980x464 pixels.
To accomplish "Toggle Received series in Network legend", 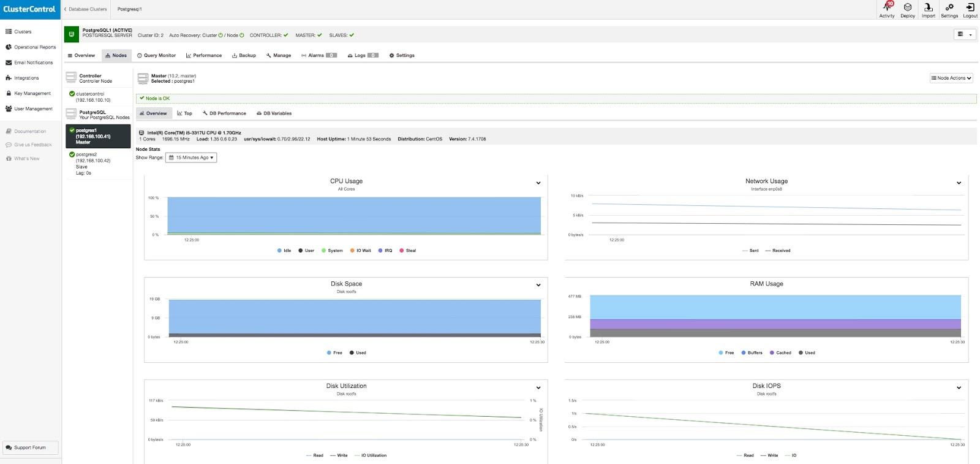I will (778, 251).
